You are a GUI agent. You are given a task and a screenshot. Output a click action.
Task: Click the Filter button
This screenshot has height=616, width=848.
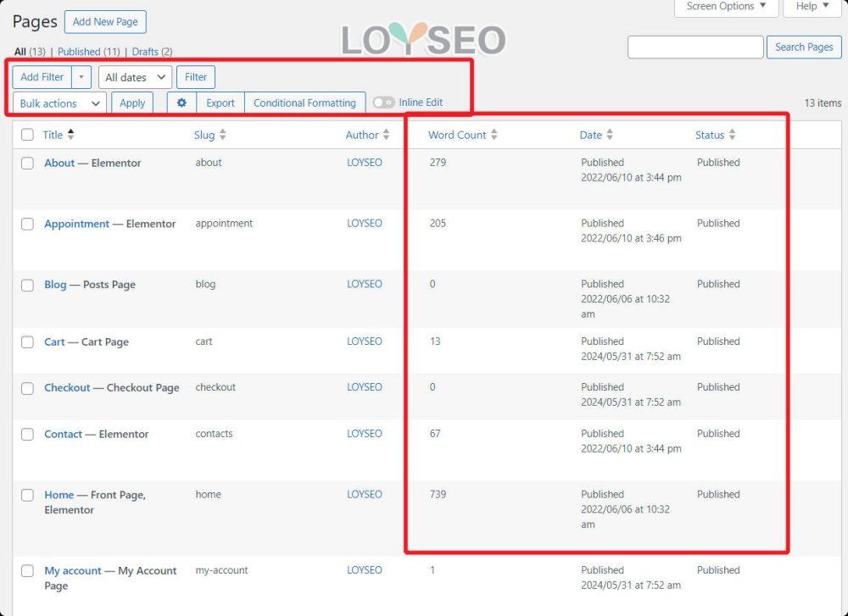(196, 77)
